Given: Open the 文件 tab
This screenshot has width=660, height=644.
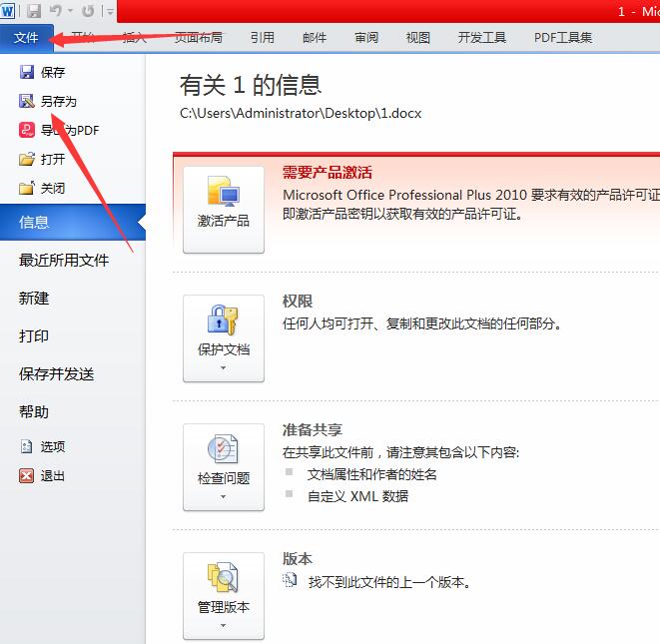Looking at the screenshot, I should click(27, 38).
